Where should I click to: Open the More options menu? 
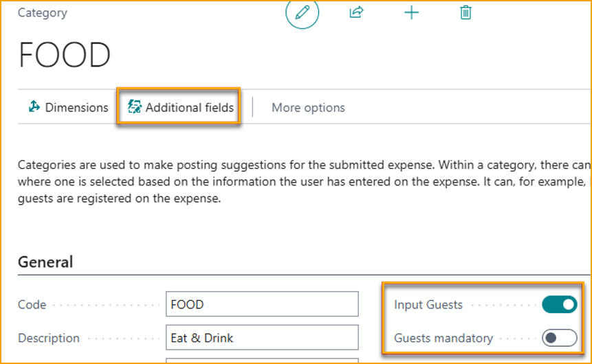click(x=308, y=108)
